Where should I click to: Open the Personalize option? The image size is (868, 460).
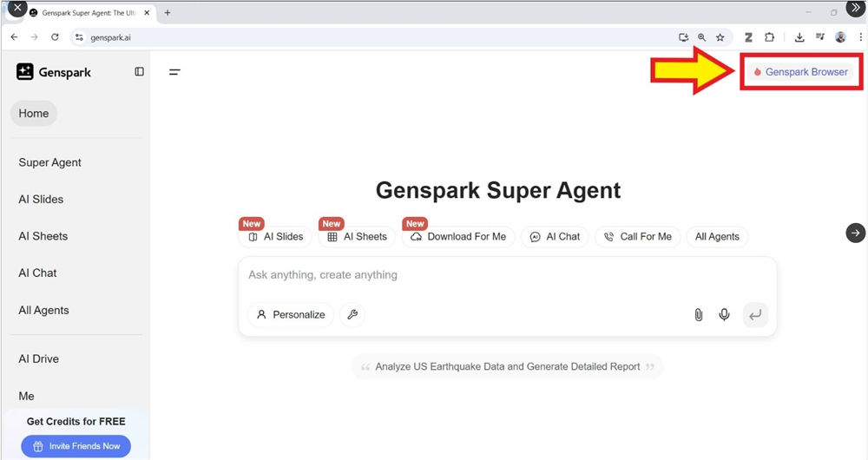pos(290,314)
